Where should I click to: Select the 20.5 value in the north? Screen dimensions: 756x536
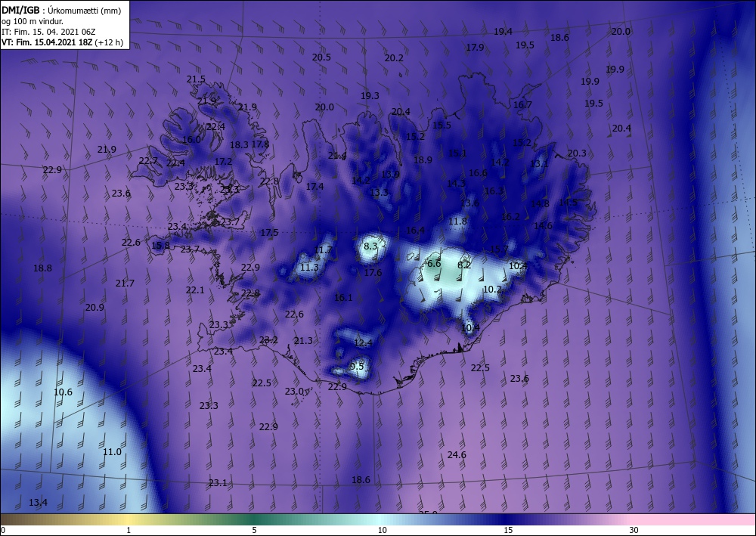(321, 57)
